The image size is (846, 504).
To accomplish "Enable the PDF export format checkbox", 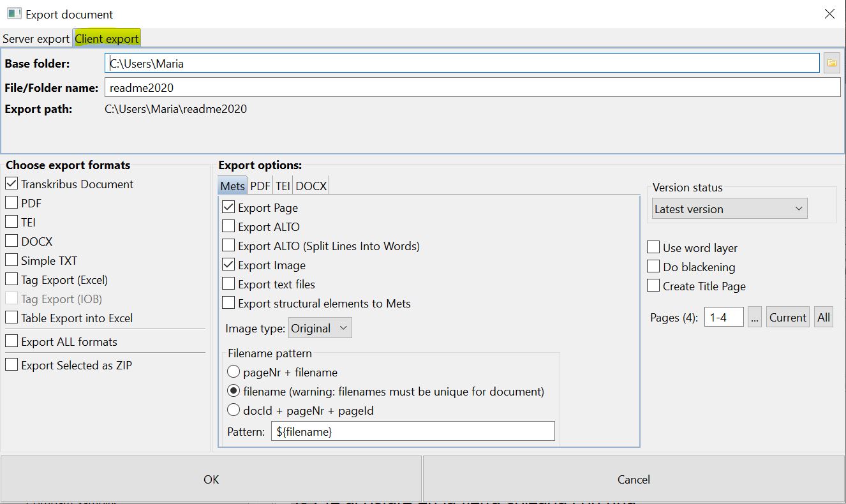I will coord(11,203).
